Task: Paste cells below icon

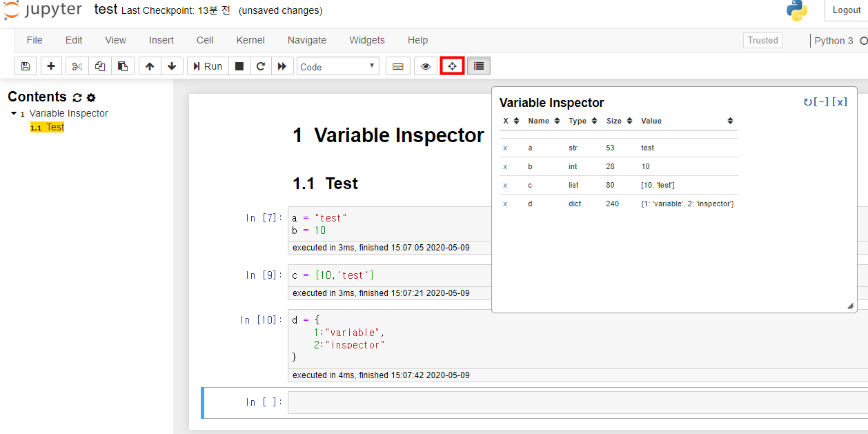Action: click(x=123, y=66)
